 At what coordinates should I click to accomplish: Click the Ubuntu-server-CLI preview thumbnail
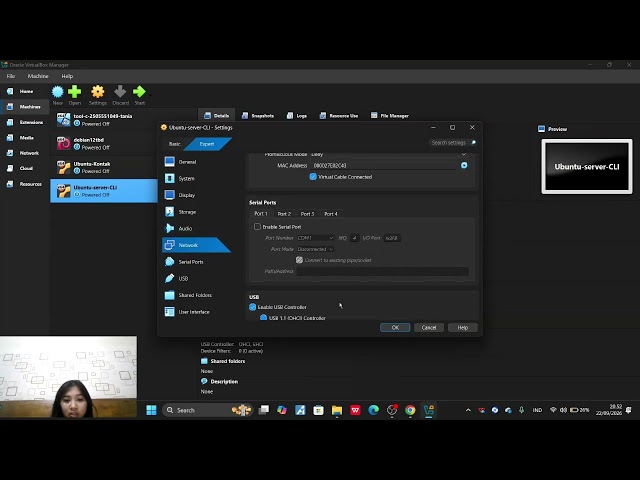pos(587,167)
